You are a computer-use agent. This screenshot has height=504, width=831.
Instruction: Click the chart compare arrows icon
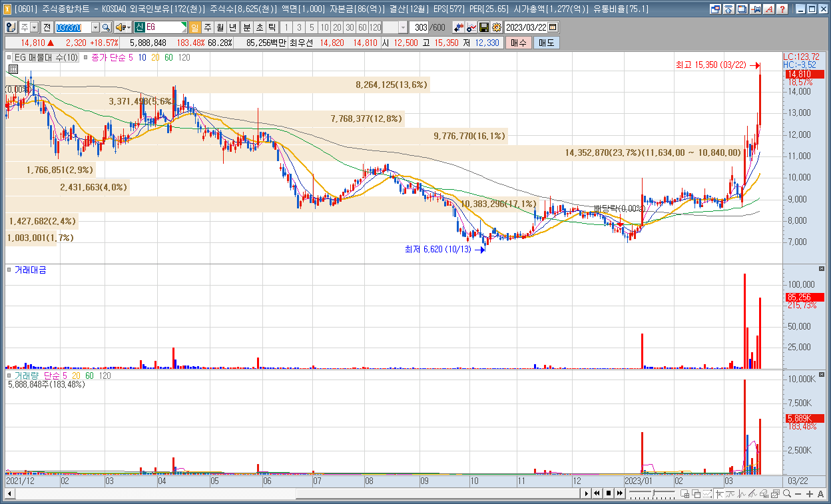point(458,27)
